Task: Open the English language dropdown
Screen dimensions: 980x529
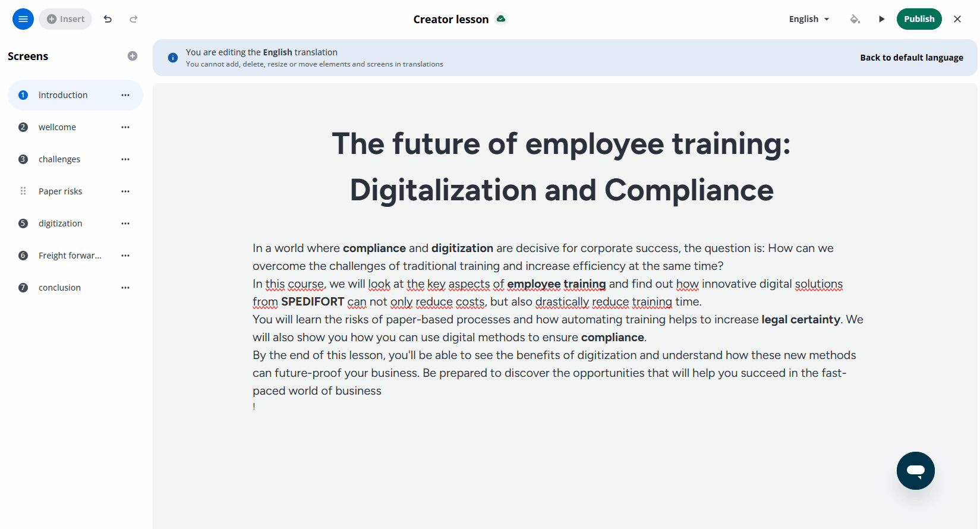Action: (x=809, y=19)
